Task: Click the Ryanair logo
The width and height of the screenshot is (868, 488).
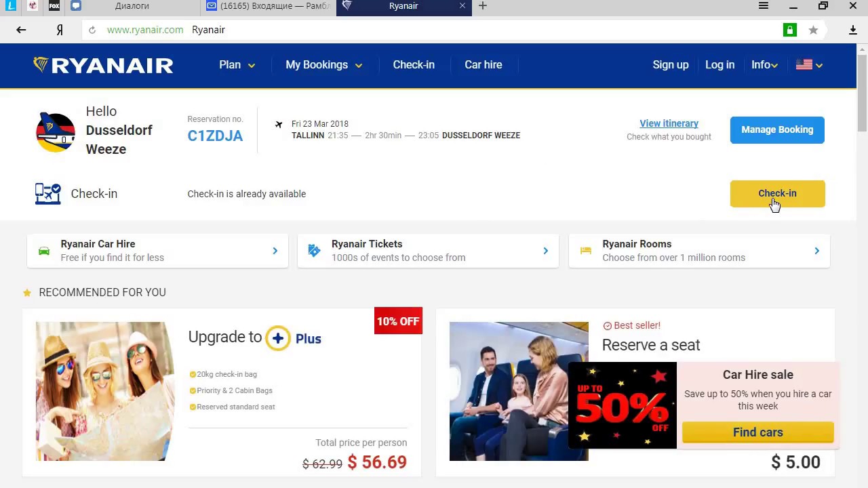Action: click(103, 65)
